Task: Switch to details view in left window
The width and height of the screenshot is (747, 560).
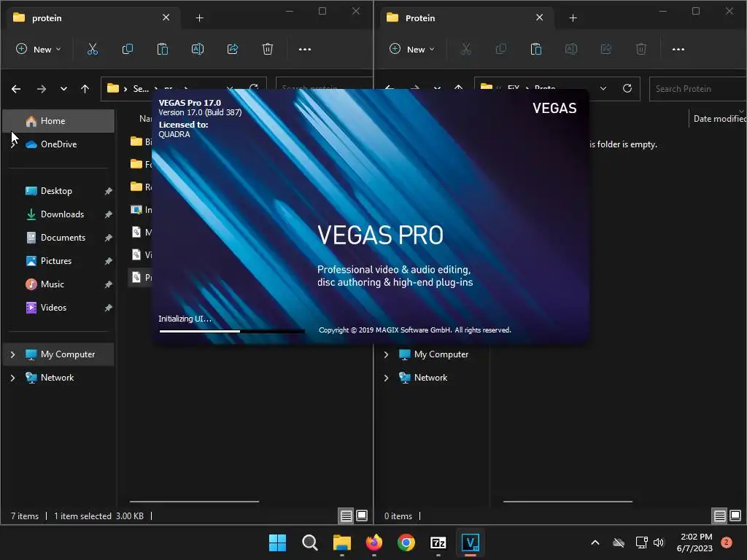Action: [x=347, y=516]
